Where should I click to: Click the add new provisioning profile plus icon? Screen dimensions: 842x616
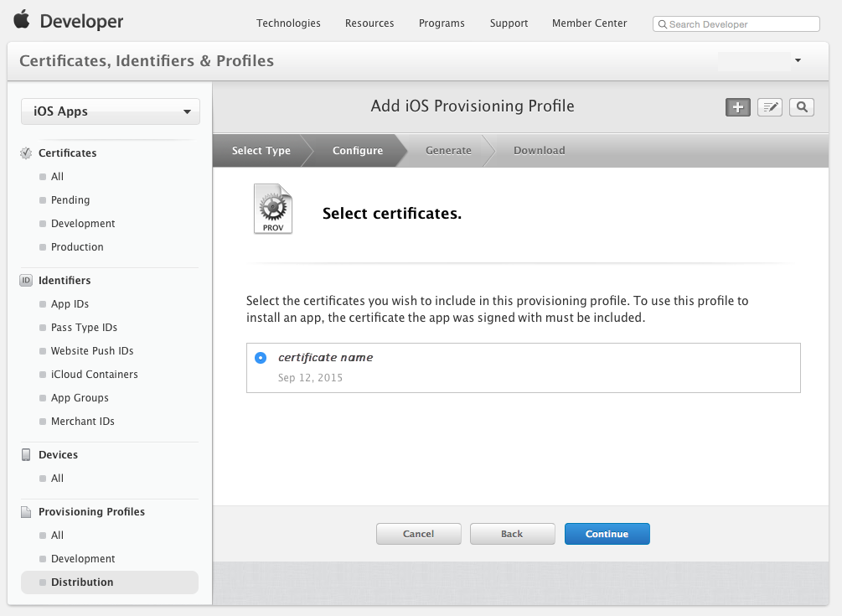click(737, 106)
